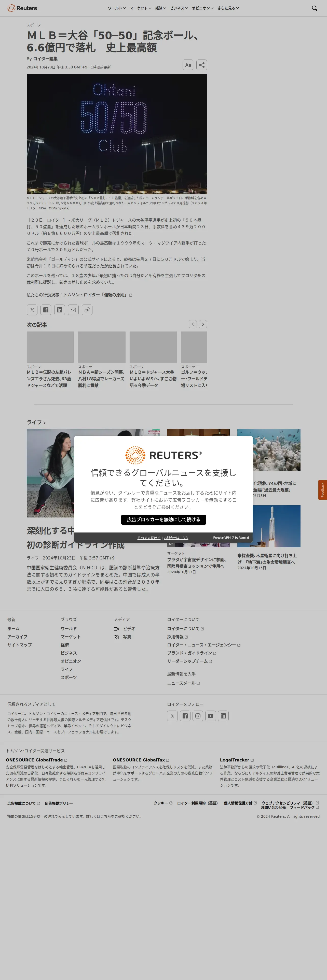
Task: Share article on LinkedIn icon
Action: [59, 310]
